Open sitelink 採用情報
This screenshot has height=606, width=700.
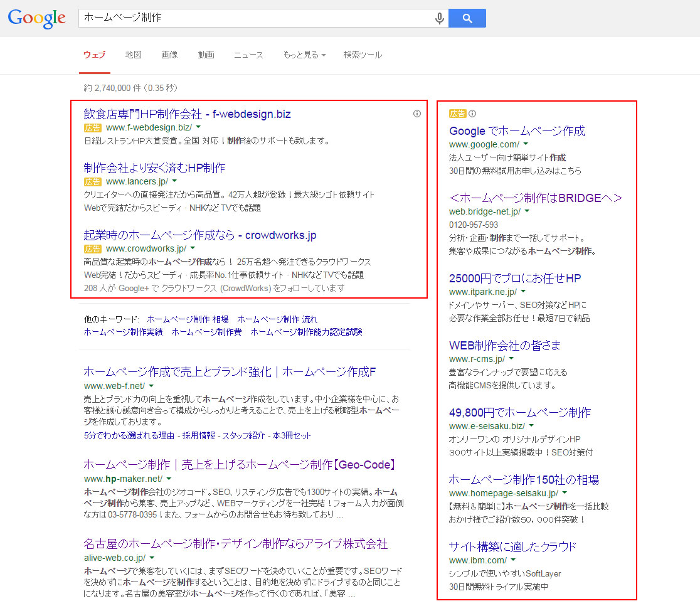(x=199, y=435)
